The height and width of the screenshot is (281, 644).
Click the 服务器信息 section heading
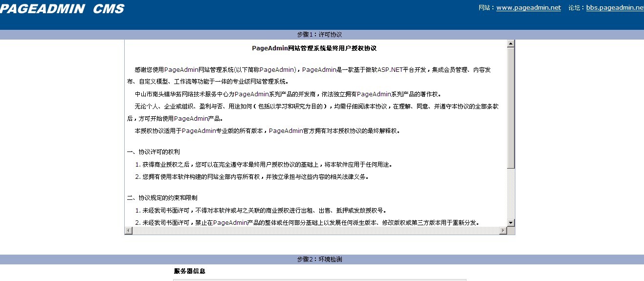[189, 271]
